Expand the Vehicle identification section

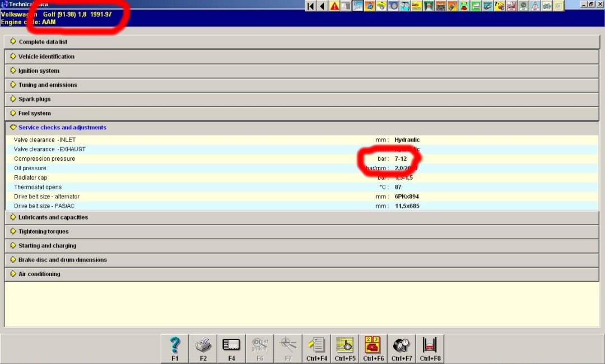click(x=46, y=57)
